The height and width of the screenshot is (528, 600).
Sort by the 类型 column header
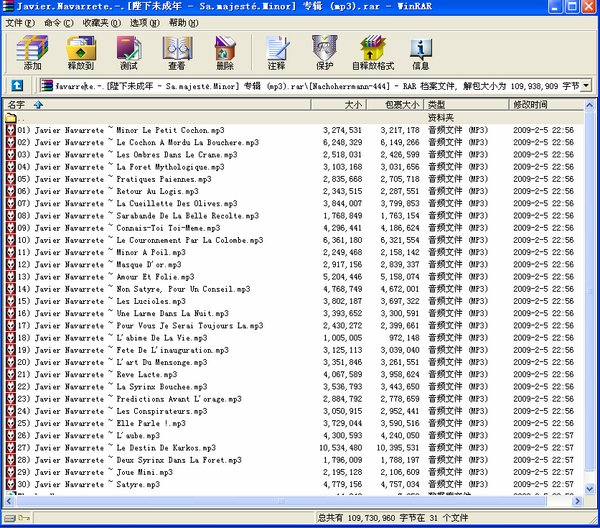point(467,104)
